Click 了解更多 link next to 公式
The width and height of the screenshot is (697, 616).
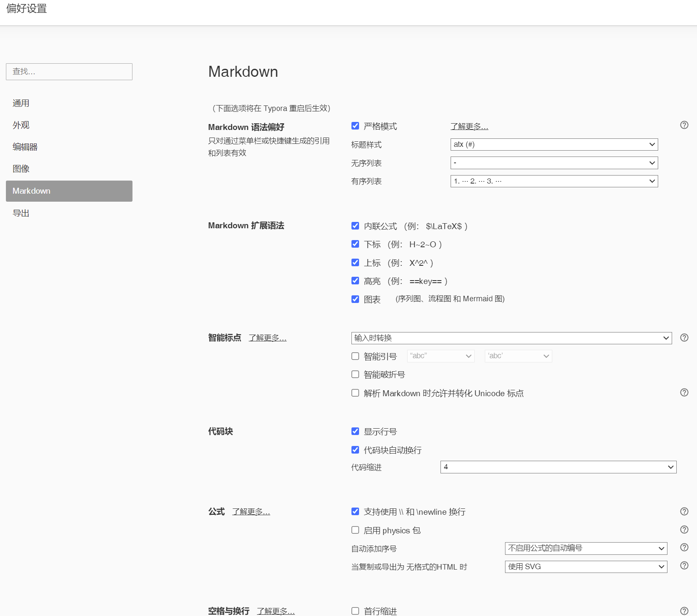click(251, 511)
